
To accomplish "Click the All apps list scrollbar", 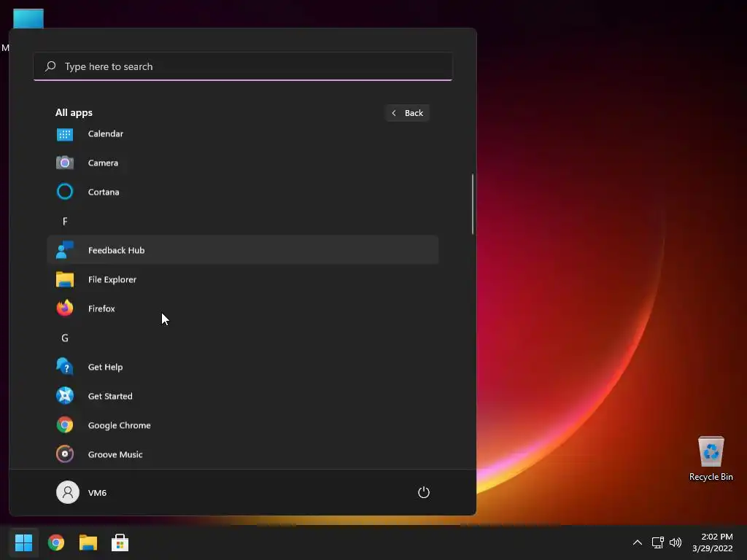I will pos(473,204).
